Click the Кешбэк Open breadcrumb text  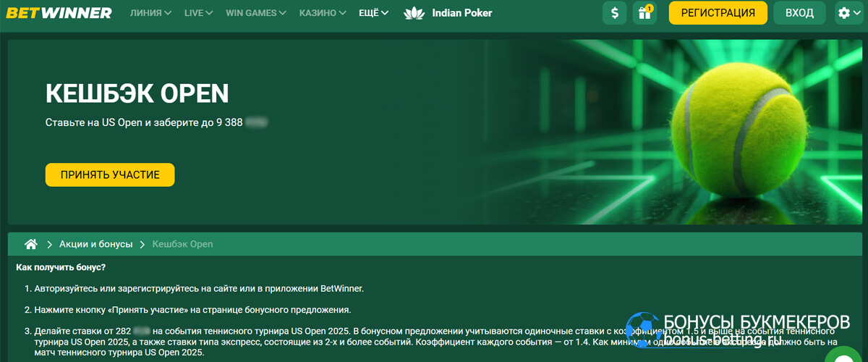tap(182, 244)
